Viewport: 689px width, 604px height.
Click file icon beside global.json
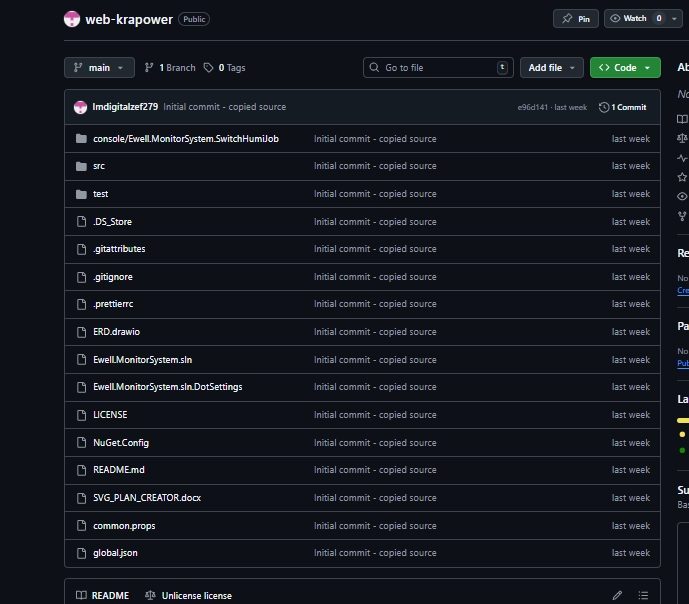81,553
